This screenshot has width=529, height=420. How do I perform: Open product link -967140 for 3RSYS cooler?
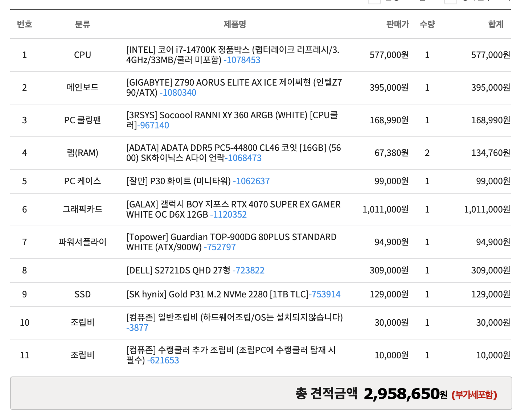tap(153, 125)
